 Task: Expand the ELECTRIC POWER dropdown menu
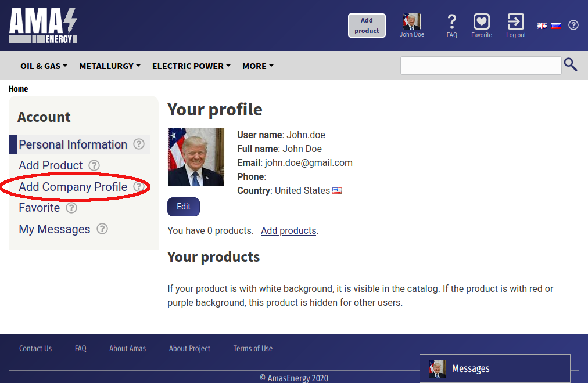[191, 66]
